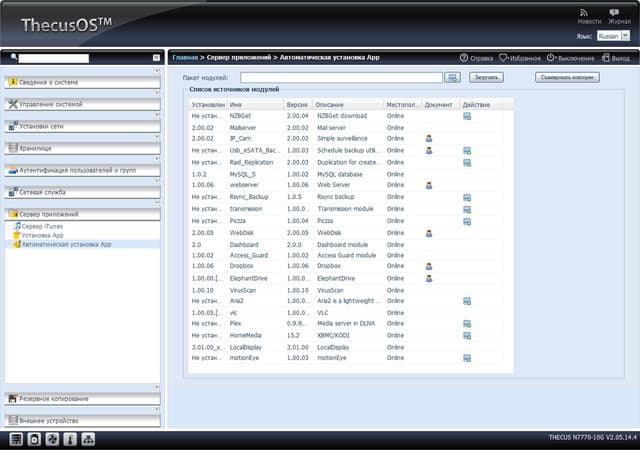Open WebDisk document icon
The width and height of the screenshot is (640, 450).
point(429,233)
